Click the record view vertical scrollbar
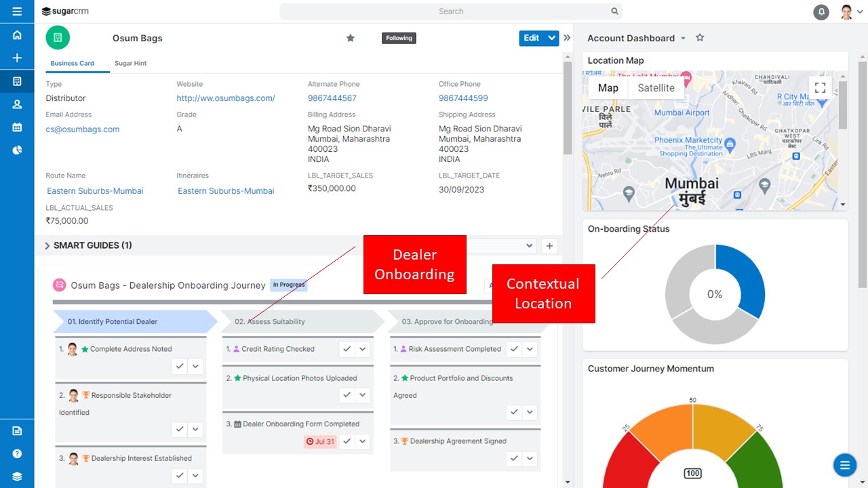The width and height of the screenshot is (868, 488). coord(568,108)
